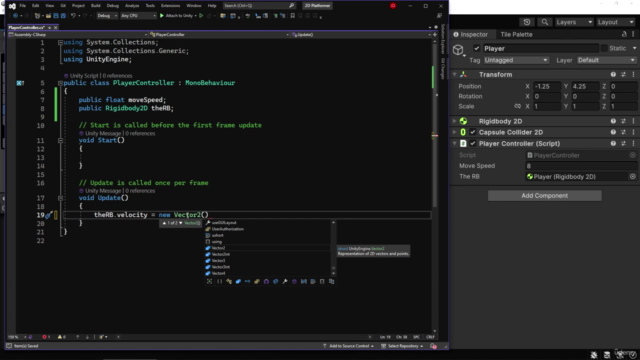The height and width of the screenshot is (360, 640).
Task: Toggle the Inspector lock icon
Action: click(624, 34)
